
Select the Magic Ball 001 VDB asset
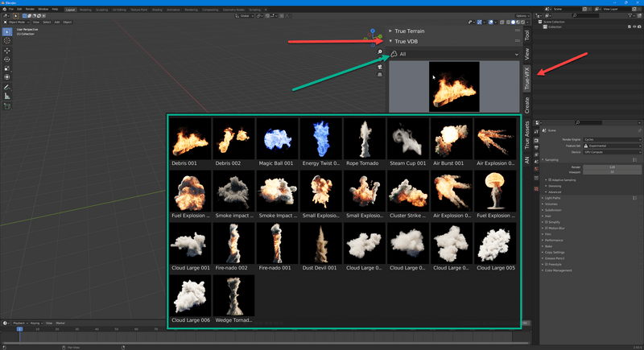click(x=277, y=139)
